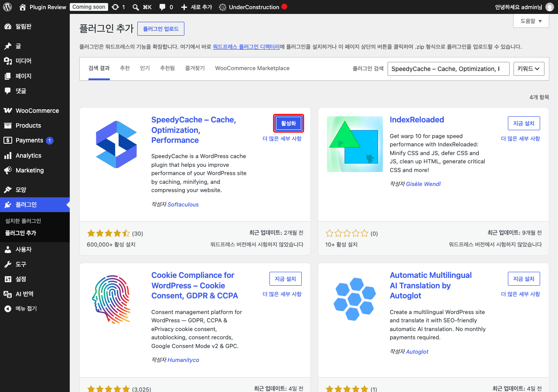The height and width of the screenshot is (392, 558).
Task: Open the Softaculous author link
Action: tap(183, 204)
